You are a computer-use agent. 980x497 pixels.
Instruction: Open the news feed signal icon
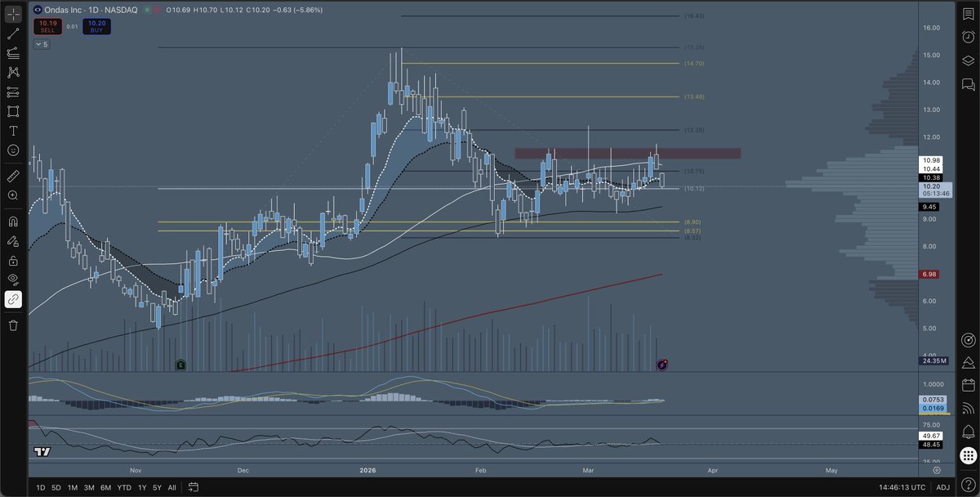click(x=968, y=408)
